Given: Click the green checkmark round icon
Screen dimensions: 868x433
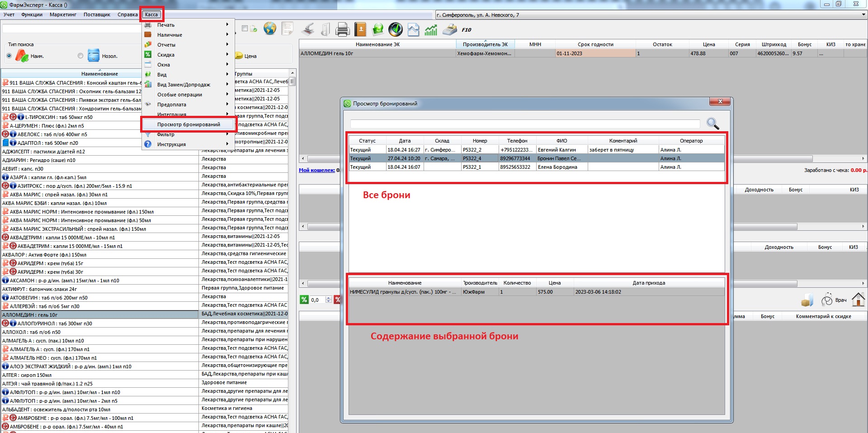Looking at the screenshot, I should tap(396, 30).
